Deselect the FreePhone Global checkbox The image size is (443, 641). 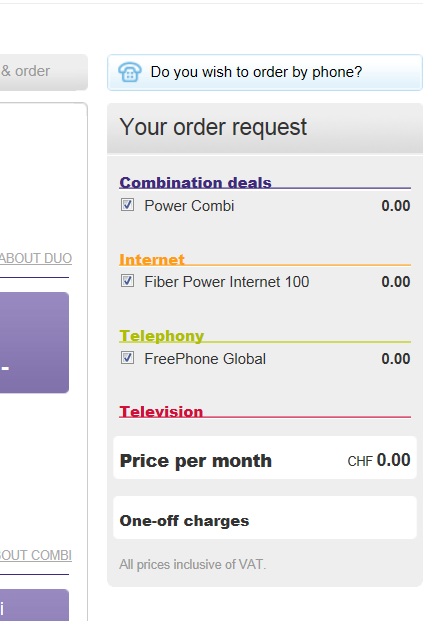tap(128, 358)
